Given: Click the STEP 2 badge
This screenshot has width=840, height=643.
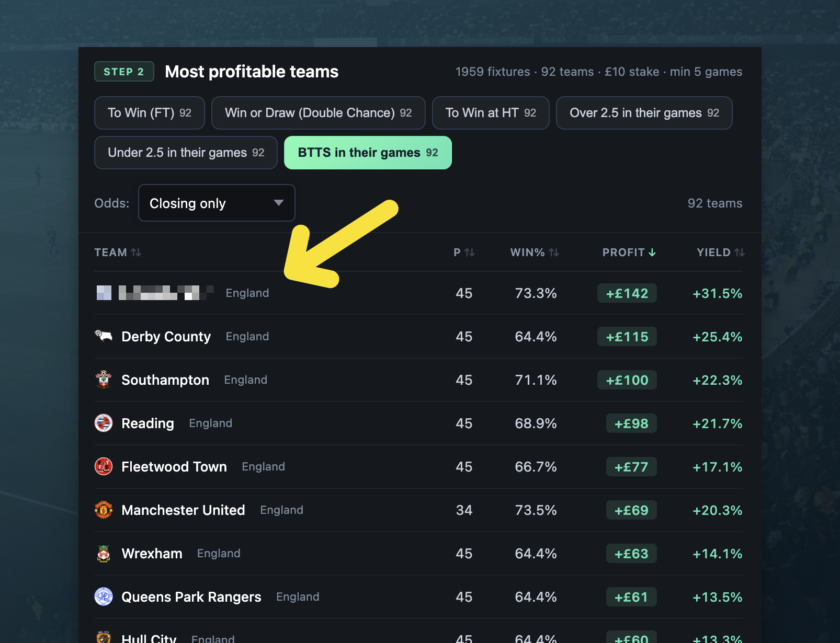Looking at the screenshot, I should (x=124, y=72).
